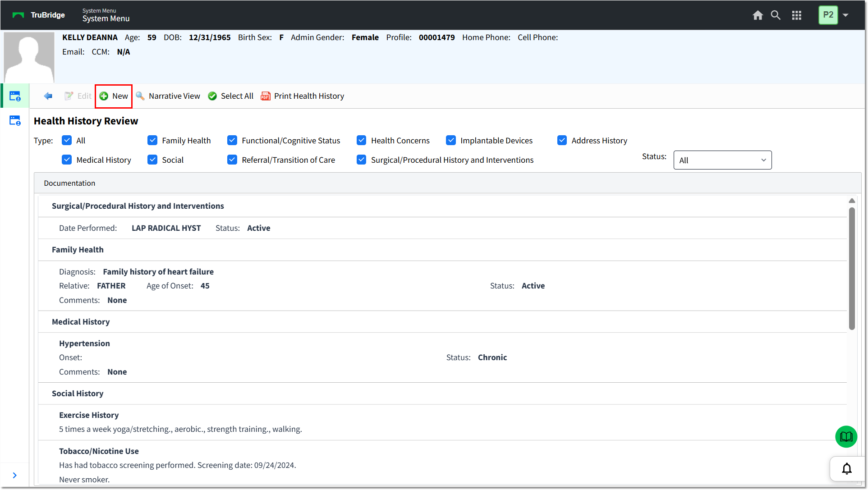Select the second sidebar chart icon
Screen dimensions: 868x490
[x=15, y=120]
